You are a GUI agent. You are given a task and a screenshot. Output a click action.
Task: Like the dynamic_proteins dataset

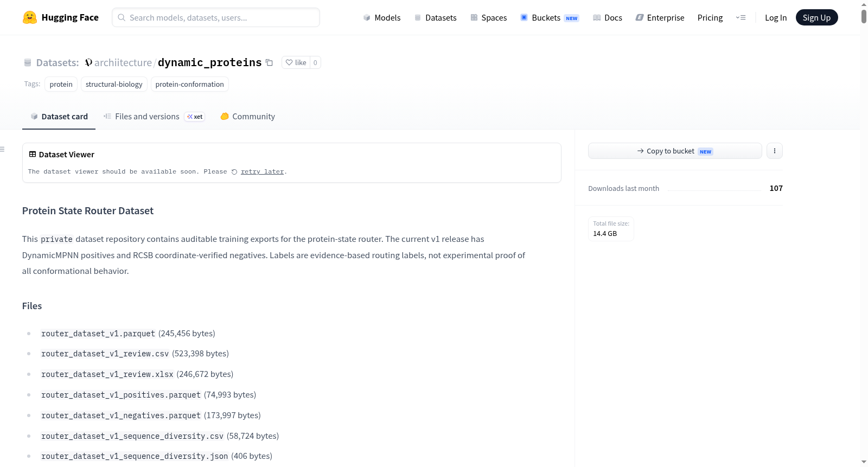tap(296, 62)
